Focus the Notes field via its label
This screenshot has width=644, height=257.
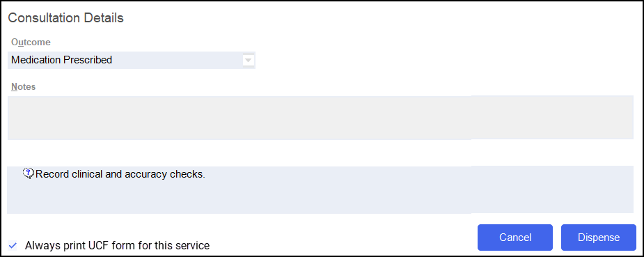(24, 86)
